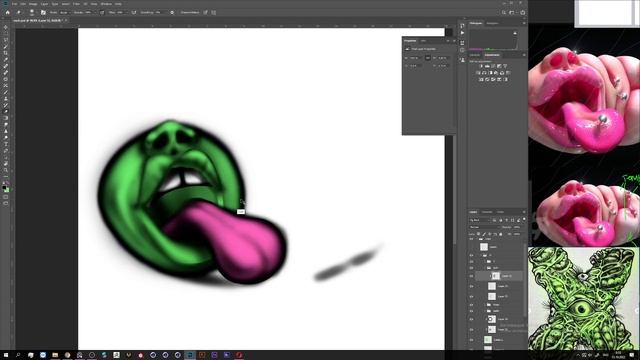Open the Filter menu

tap(76, 4)
